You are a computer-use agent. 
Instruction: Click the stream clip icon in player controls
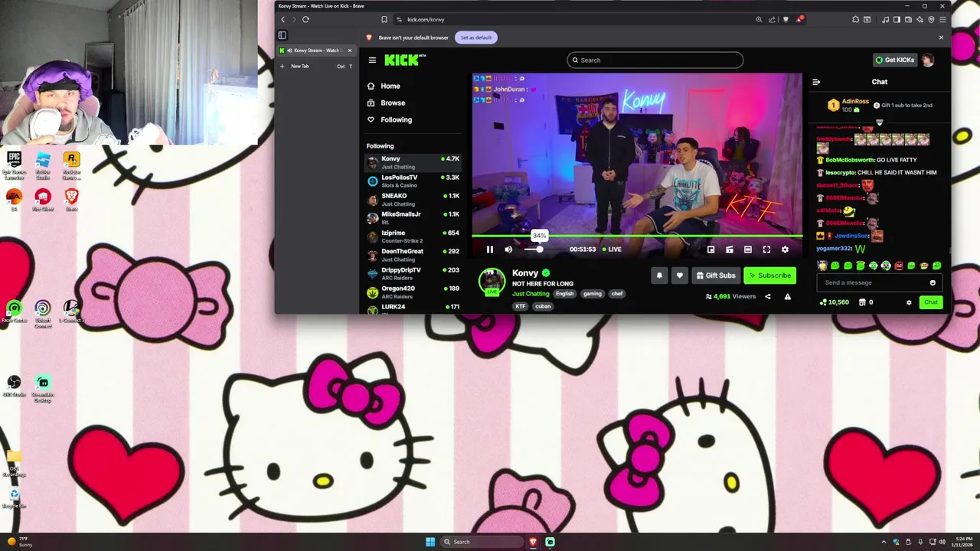coord(730,249)
